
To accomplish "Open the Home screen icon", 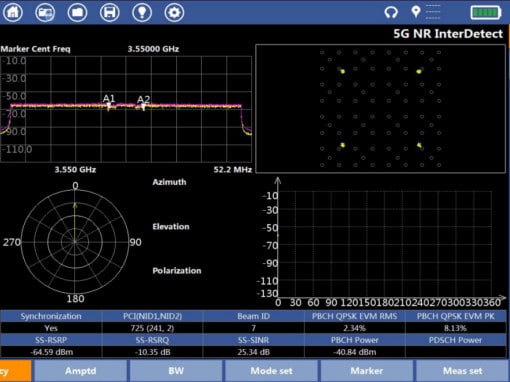I will (x=13, y=12).
